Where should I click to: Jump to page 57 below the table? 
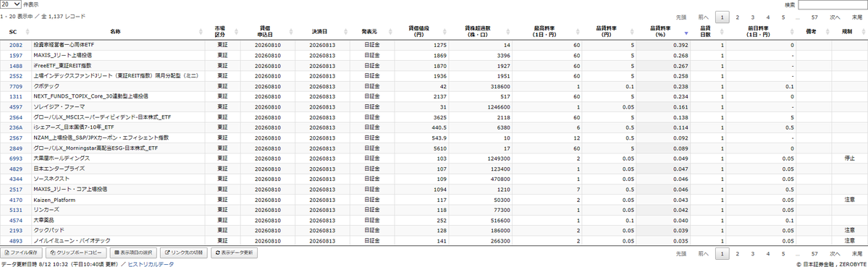[x=815, y=253]
